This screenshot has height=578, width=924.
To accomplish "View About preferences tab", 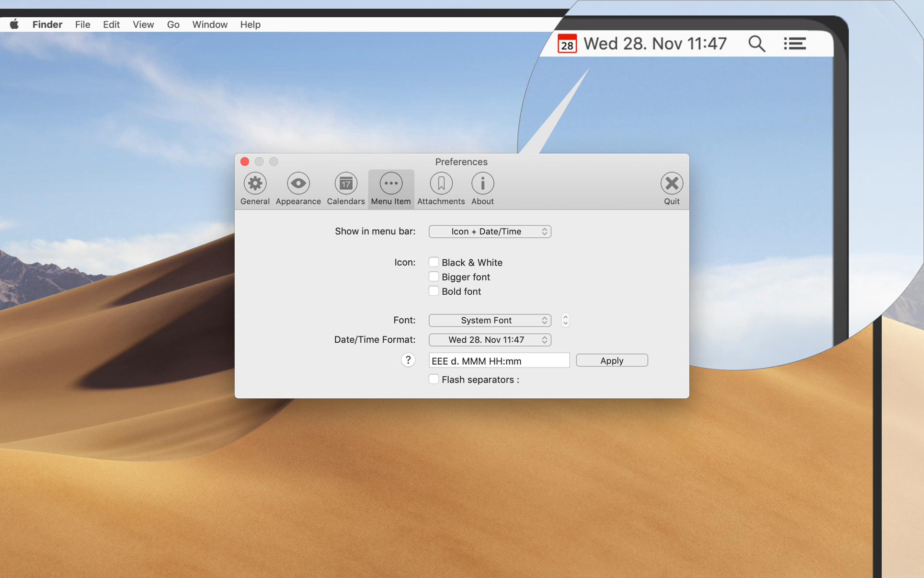I will coord(482,188).
